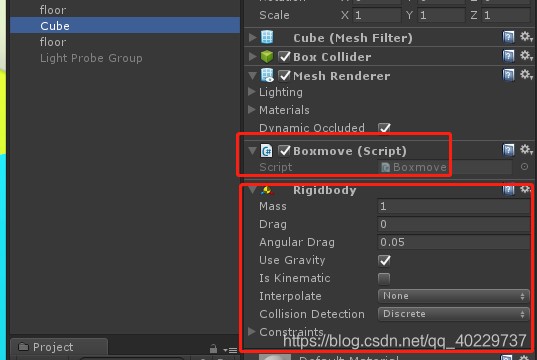
Task: Click the green Box Collider cube icon
Action: pyautogui.click(x=267, y=57)
